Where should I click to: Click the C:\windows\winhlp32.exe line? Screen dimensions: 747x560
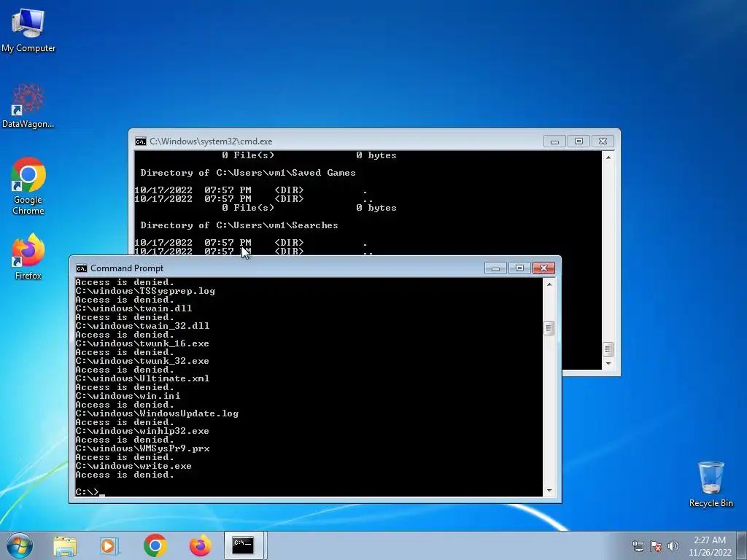tap(142, 431)
